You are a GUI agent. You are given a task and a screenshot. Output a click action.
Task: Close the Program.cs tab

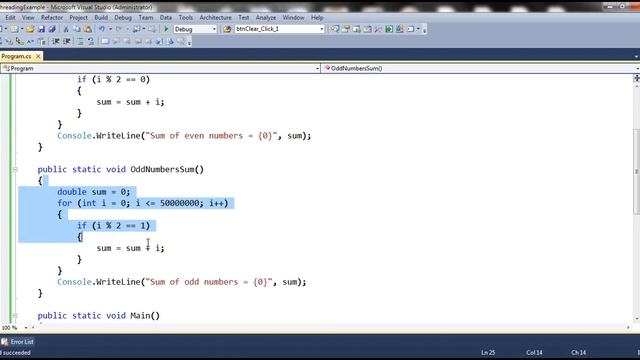point(38,56)
